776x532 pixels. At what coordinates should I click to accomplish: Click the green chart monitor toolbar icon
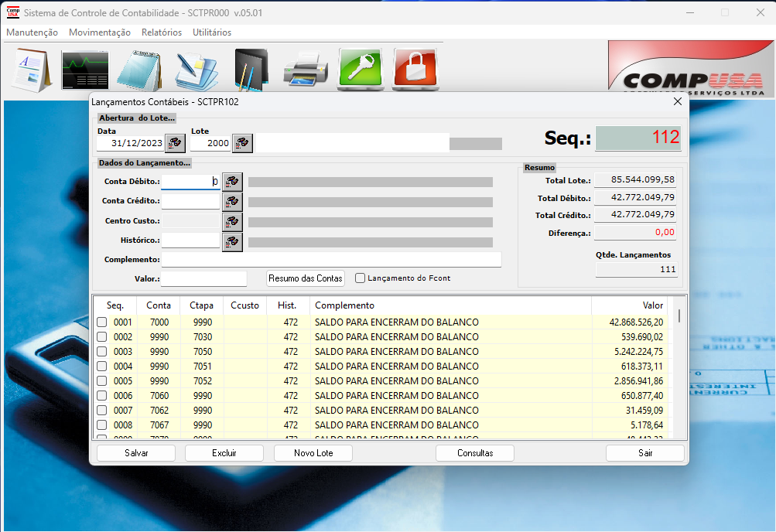tap(85, 70)
